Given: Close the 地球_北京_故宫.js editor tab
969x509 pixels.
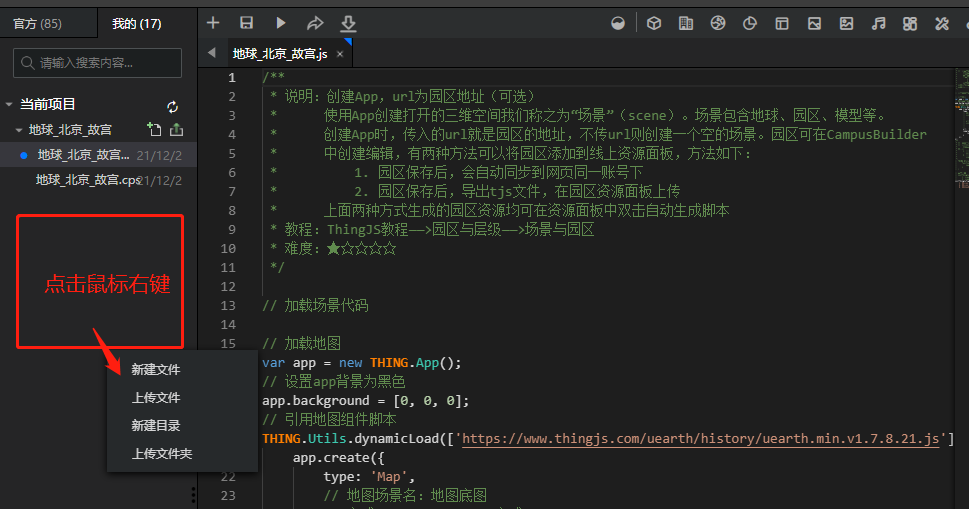Looking at the screenshot, I should [340, 54].
